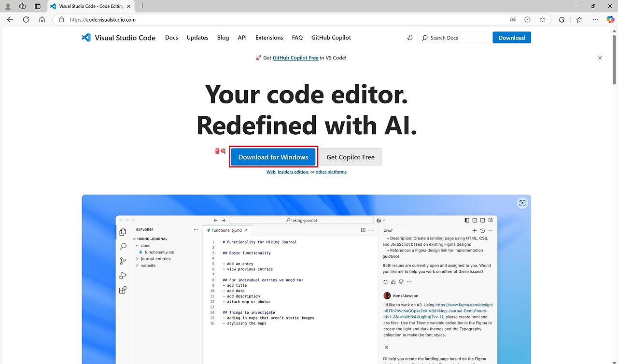Open the Explorer panel more actions ellipsis
This screenshot has height=364, width=618.
click(196, 230)
